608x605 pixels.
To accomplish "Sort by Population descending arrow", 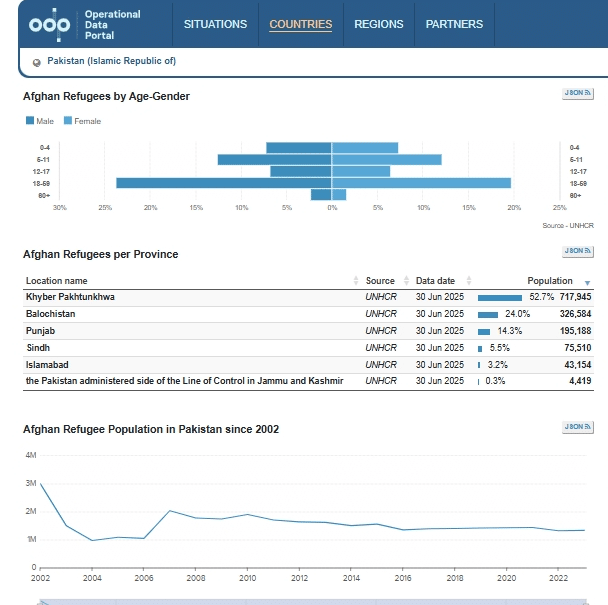I will coord(587,283).
